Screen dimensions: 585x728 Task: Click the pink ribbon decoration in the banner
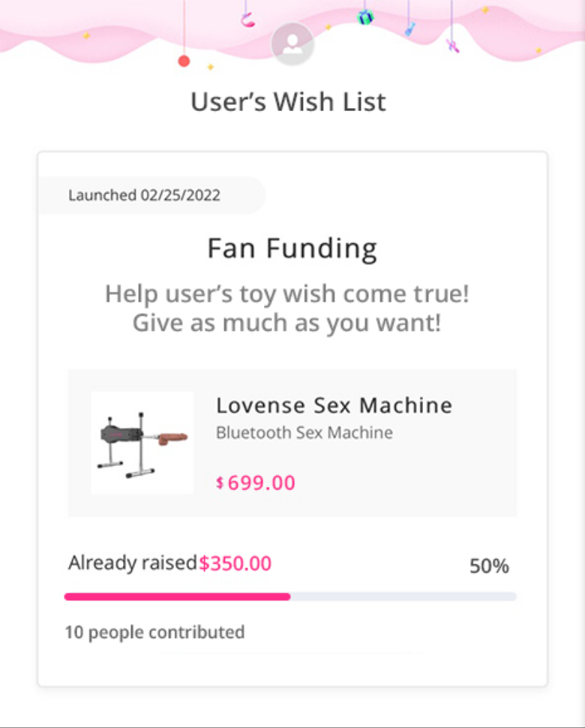(x=247, y=20)
